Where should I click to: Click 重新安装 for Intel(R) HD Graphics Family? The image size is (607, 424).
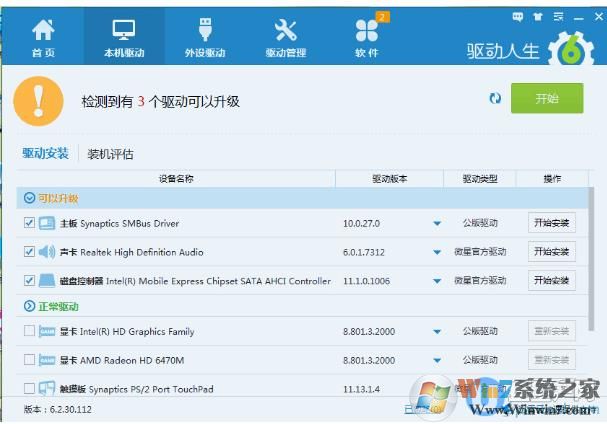pyautogui.click(x=552, y=331)
